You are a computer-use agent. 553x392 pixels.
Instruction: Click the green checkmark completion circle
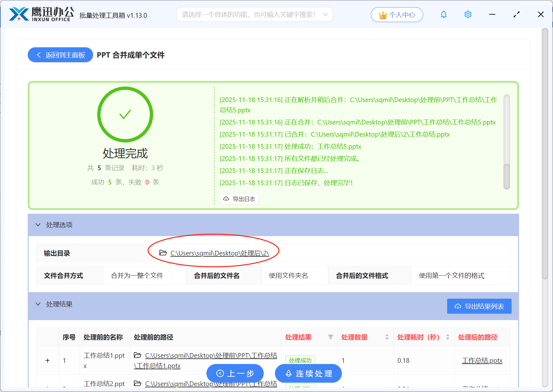tap(125, 114)
